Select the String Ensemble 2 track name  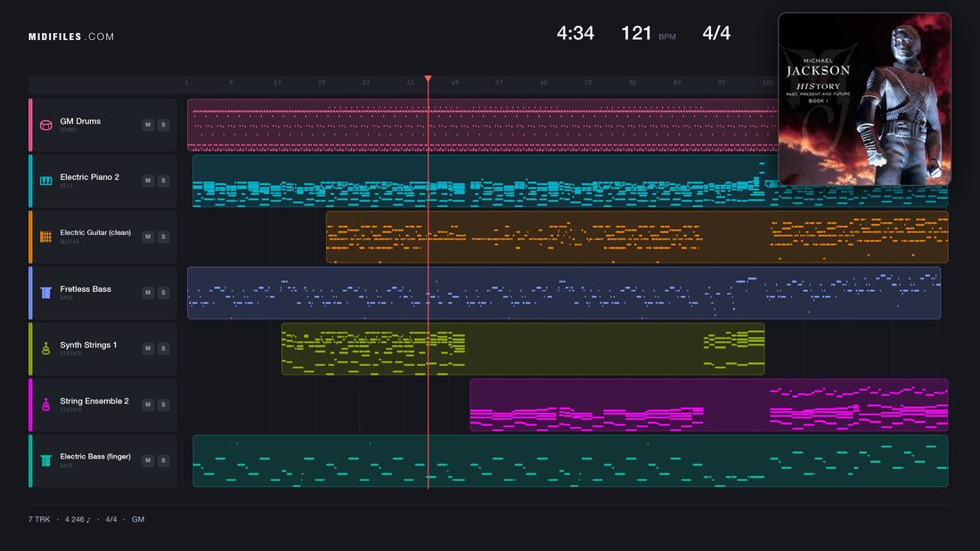(x=94, y=401)
